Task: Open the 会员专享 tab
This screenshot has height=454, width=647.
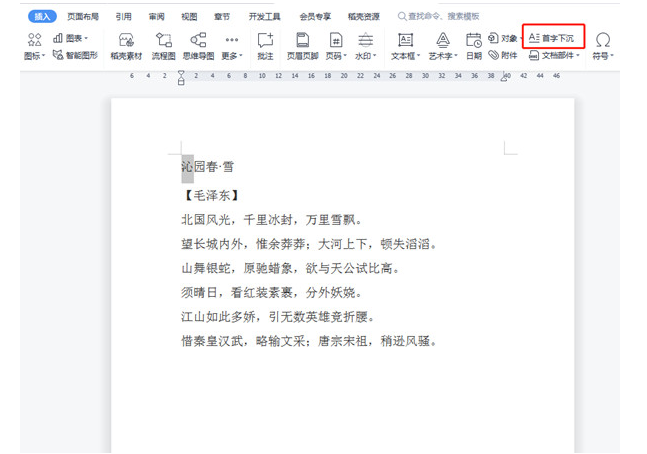Action: (x=315, y=17)
